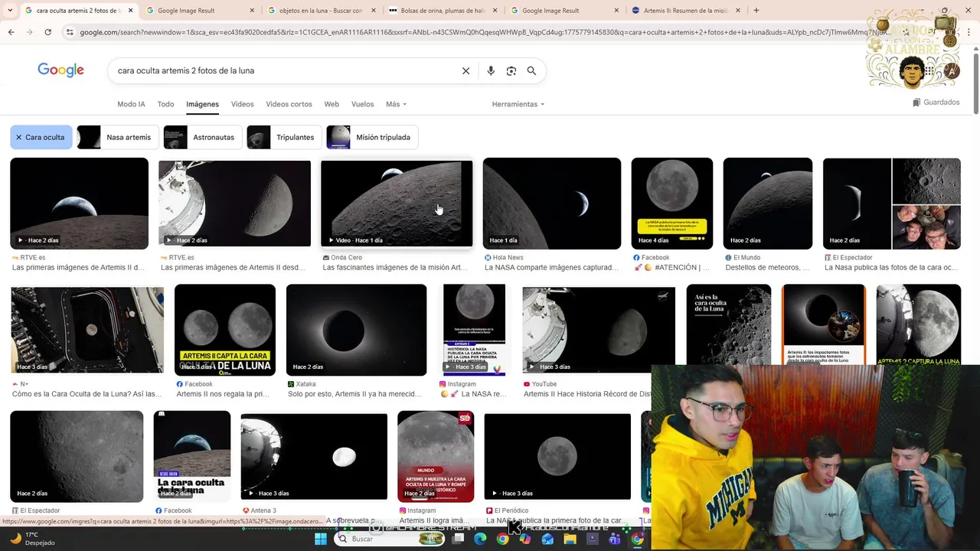Open El Periódico Moon video thumbnail

[557, 457]
